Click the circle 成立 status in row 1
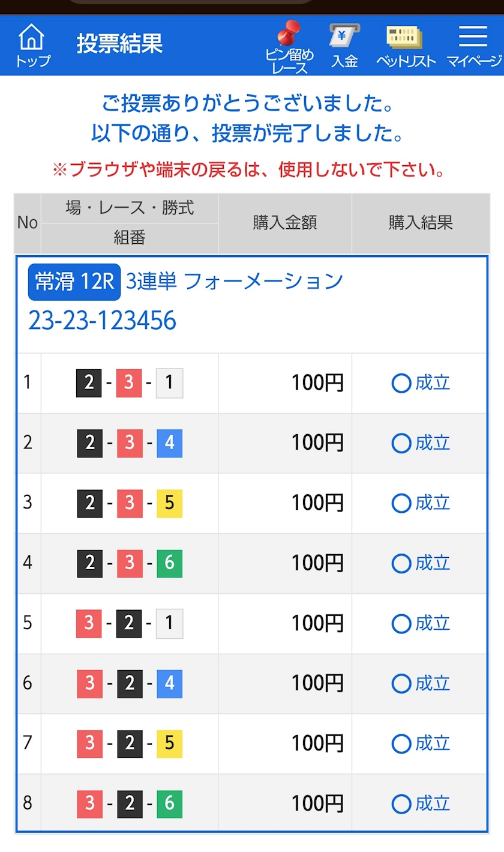The width and height of the screenshot is (504, 852). coord(420,383)
